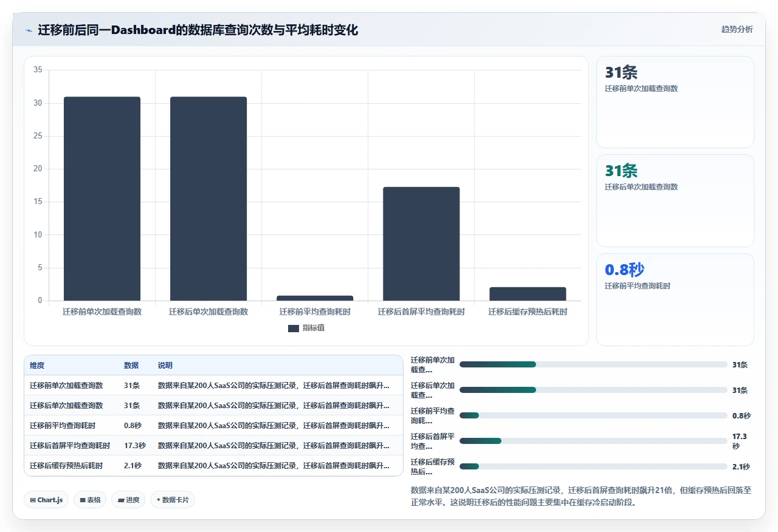
Task: Click the 趋势分析 label in header
Action: tap(737, 29)
